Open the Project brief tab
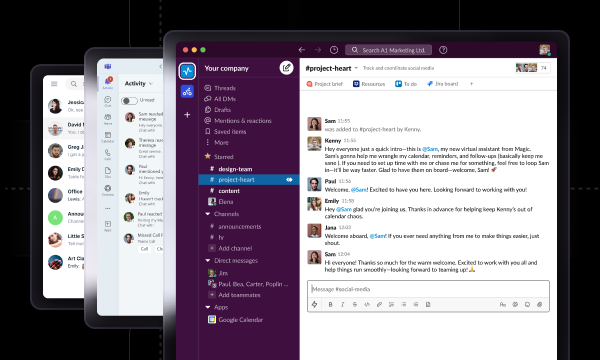 [x=324, y=84]
